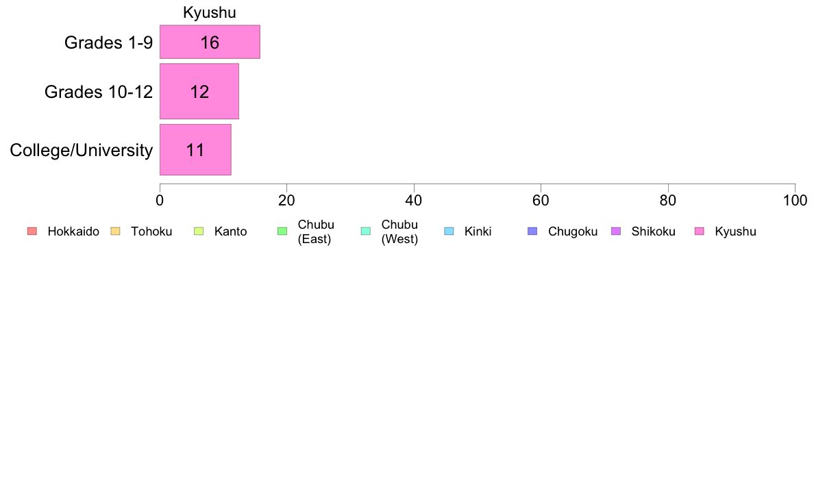Select the Grades 10-12 bar labeled 12
814x504 pixels.
coord(199,91)
